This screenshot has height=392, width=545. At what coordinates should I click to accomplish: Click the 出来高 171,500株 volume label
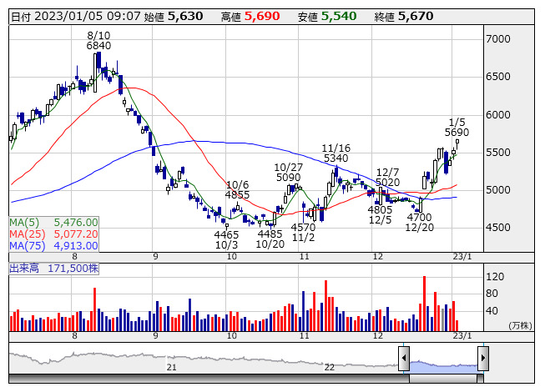[54, 269]
